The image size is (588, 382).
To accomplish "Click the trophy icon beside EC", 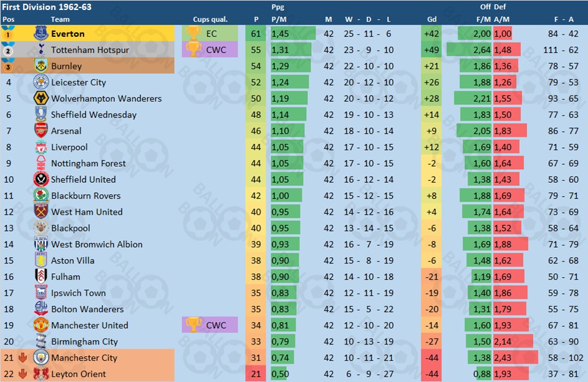I will (x=193, y=34).
